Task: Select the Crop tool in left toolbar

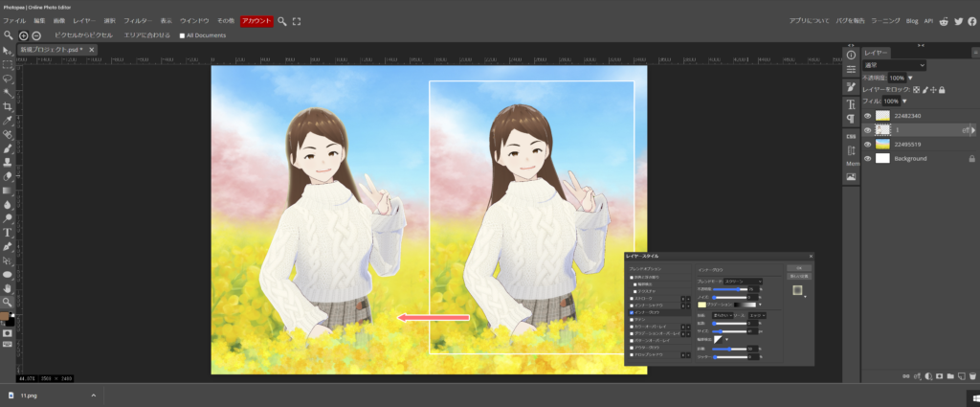Action: point(8,106)
